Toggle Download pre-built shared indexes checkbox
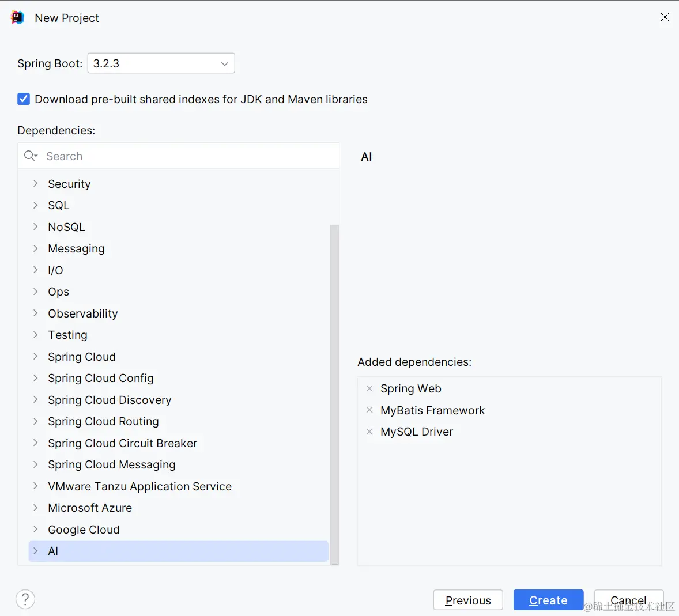This screenshot has width=679, height=616. 24,99
